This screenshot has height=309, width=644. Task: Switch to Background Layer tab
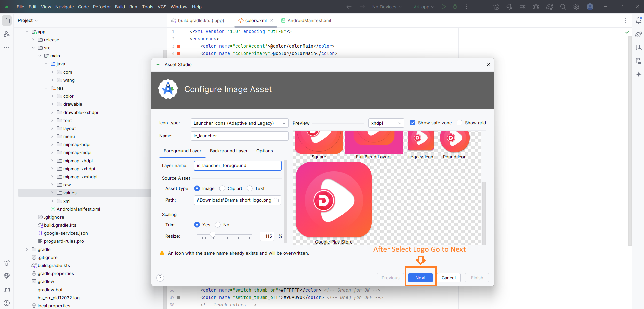[x=229, y=151]
